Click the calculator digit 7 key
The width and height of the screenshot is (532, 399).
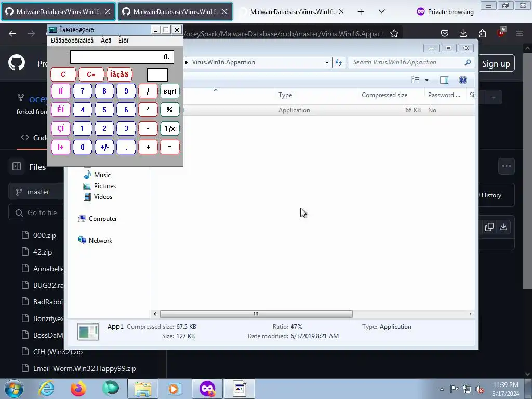click(x=83, y=91)
